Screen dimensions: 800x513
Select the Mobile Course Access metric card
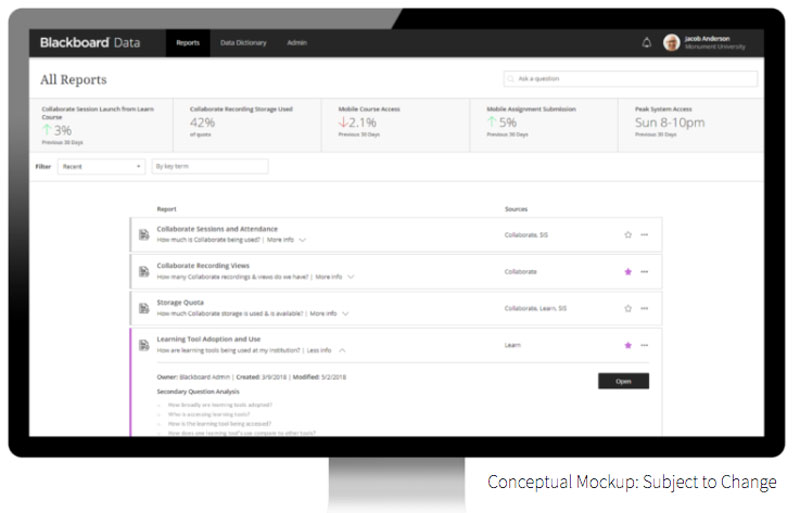coord(395,126)
